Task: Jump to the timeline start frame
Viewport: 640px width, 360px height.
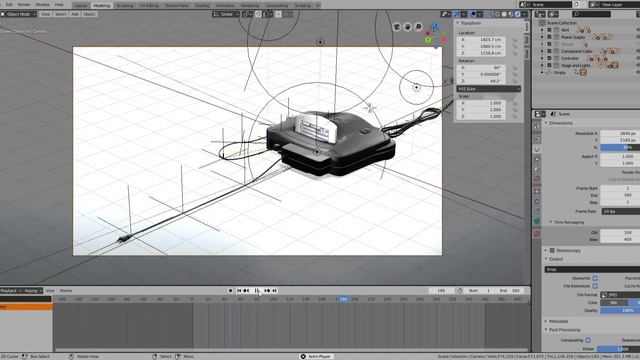Action: pyautogui.click(x=239, y=291)
